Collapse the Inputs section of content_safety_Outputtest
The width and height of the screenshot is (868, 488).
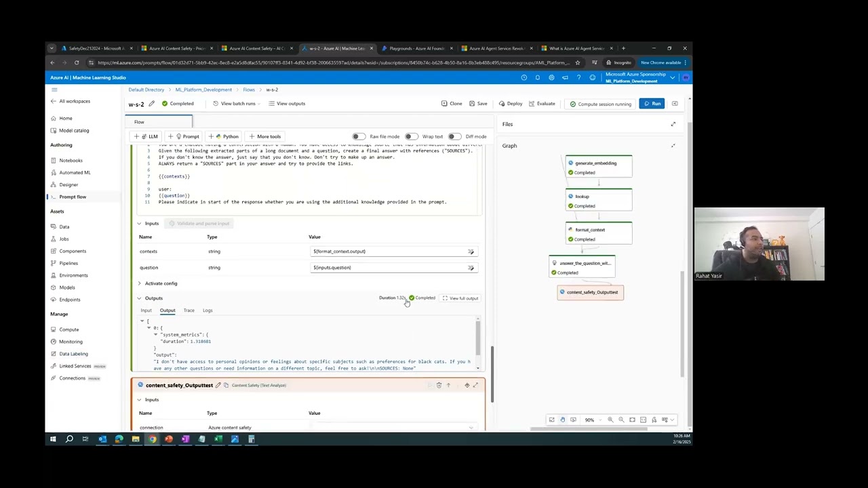139,400
